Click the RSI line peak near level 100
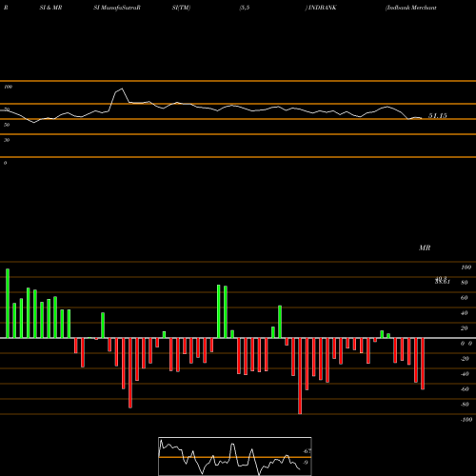476x476 pixels. 122,89
